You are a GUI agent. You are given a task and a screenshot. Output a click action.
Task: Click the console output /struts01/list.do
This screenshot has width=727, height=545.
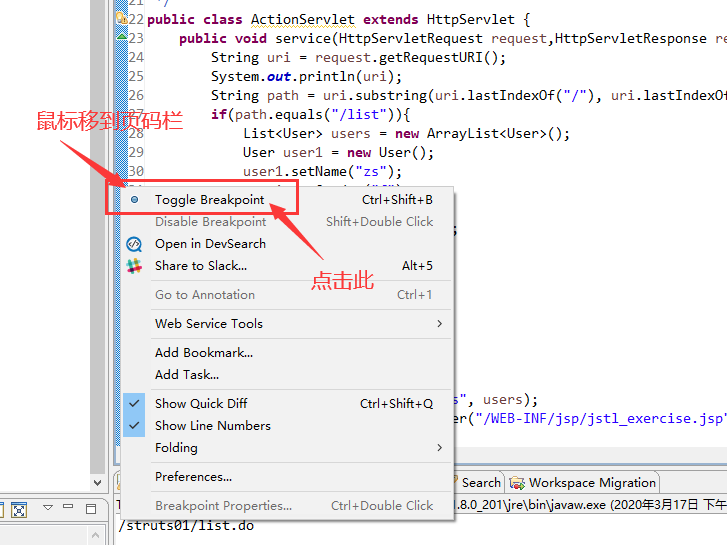pyautogui.click(x=186, y=526)
